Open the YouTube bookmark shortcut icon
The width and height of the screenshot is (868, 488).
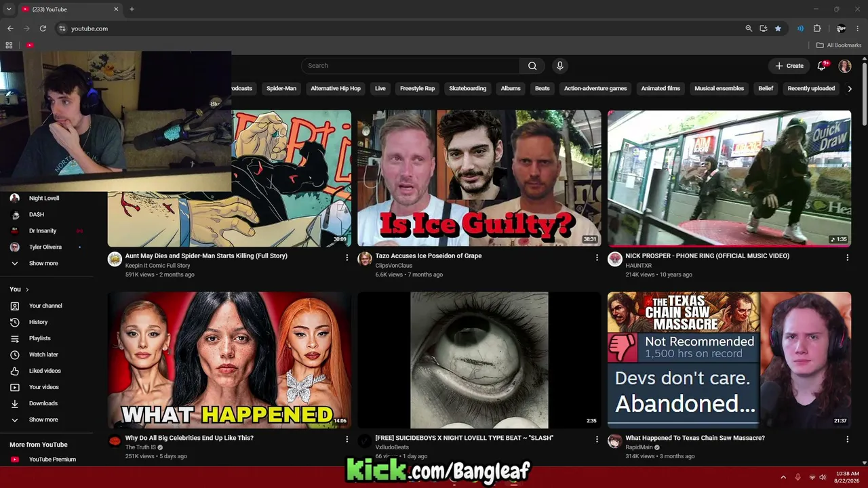[30, 45]
